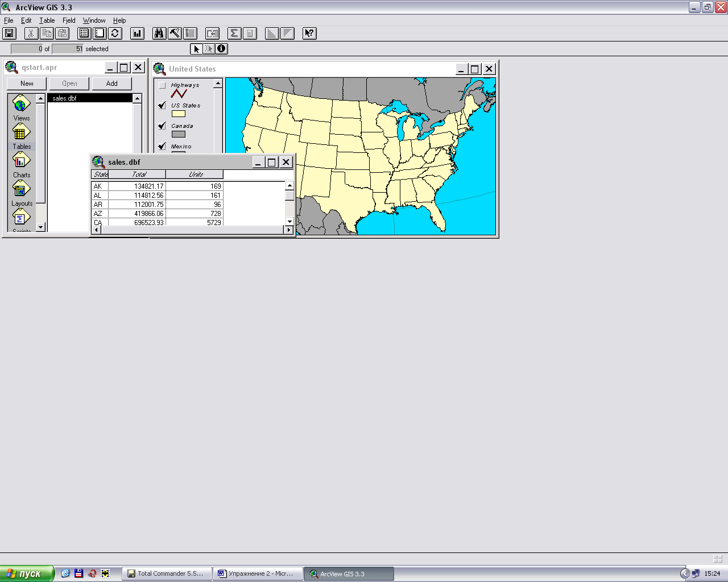Screen dimensions: 728x582
Task: Click the Units column header
Action: point(195,174)
